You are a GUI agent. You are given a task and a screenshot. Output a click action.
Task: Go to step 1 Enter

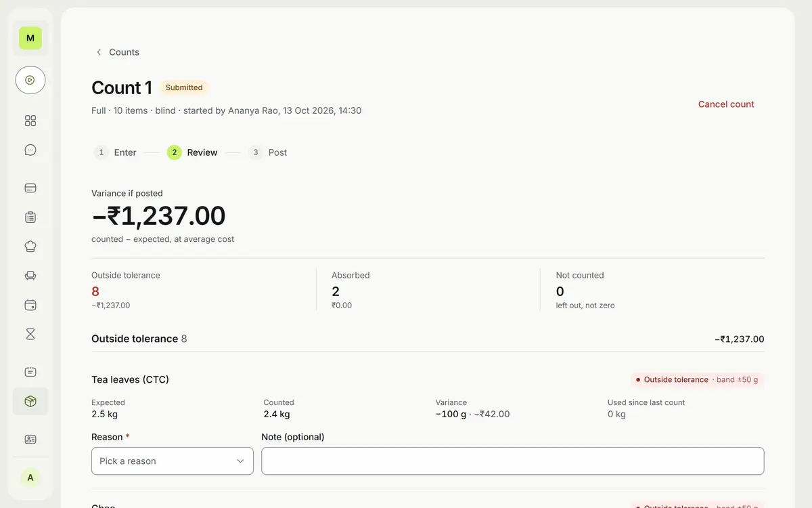coord(116,152)
